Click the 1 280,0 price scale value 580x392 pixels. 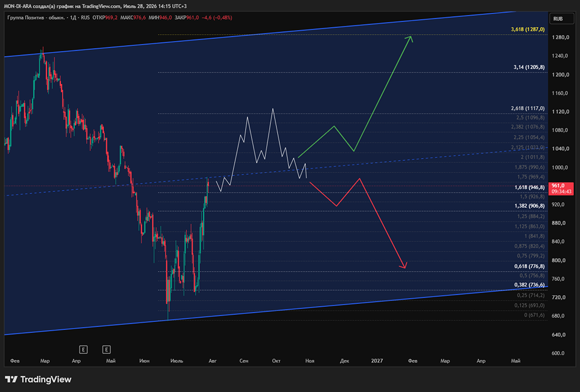pos(560,37)
